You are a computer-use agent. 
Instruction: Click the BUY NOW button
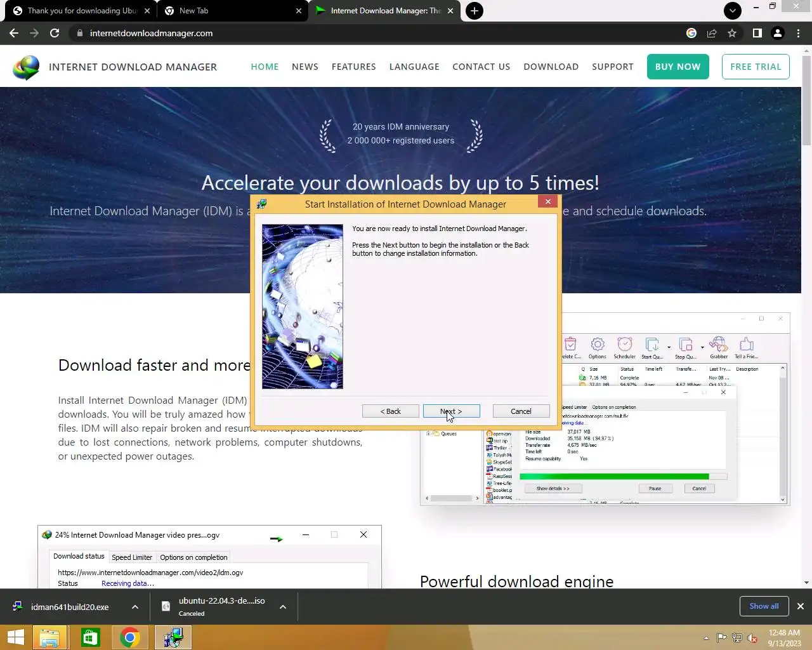tap(678, 67)
